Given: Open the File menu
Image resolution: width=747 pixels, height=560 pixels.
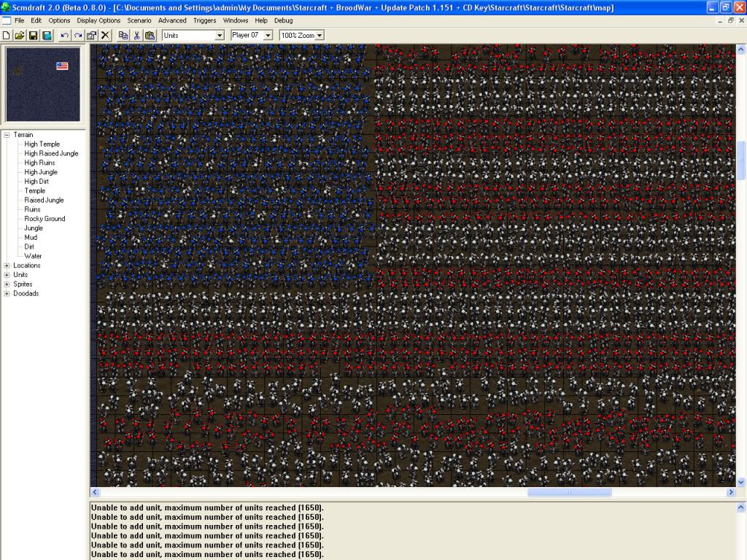Looking at the screenshot, I should pyautogui.click(x=19, y=20).
